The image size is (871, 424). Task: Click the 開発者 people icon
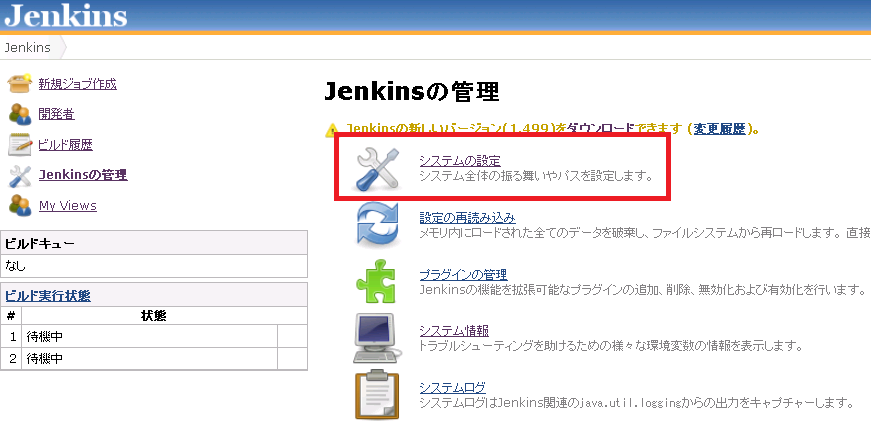[20, 114]
